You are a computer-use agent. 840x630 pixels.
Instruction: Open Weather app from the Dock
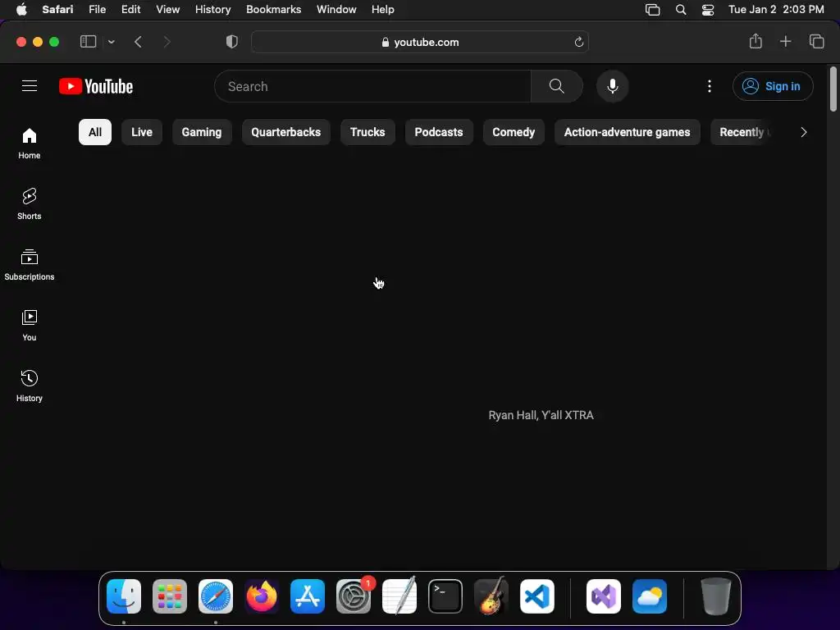point(650,596)
